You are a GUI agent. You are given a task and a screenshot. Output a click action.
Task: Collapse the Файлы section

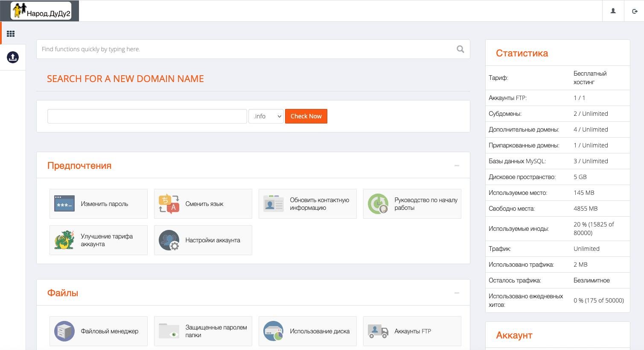(457, 293)
